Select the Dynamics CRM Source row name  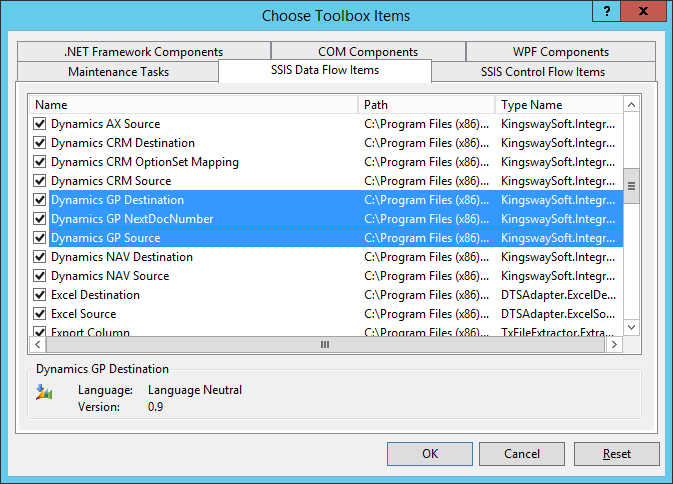point(111,181)
